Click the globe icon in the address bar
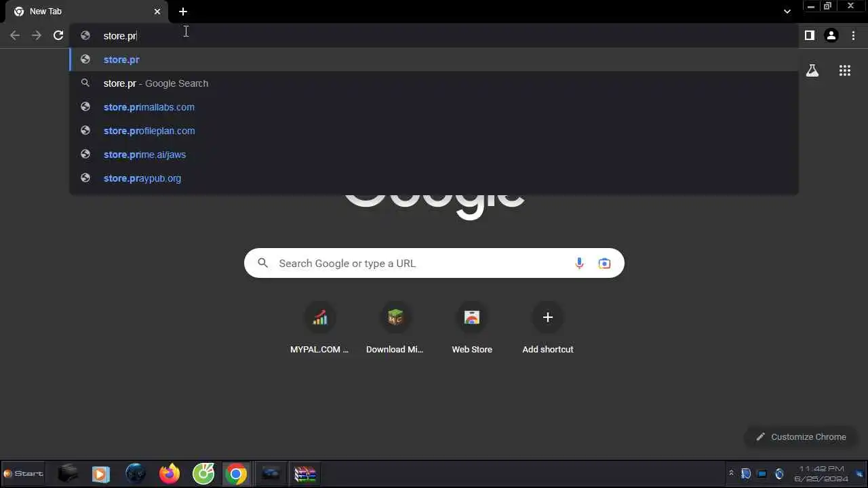This screenshot has height=488, width=868. pyautogui.click(x=85, y=35)
